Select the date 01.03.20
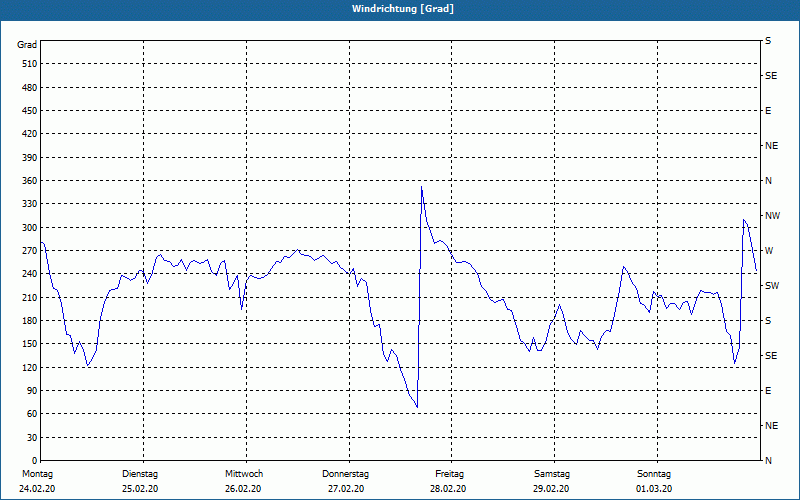 pos(654,489)
